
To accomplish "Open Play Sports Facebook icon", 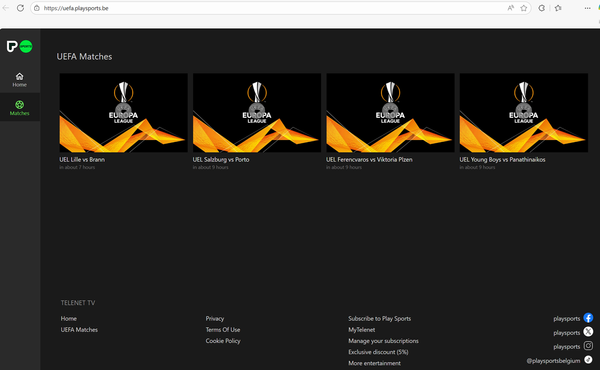I will point(588,318).
